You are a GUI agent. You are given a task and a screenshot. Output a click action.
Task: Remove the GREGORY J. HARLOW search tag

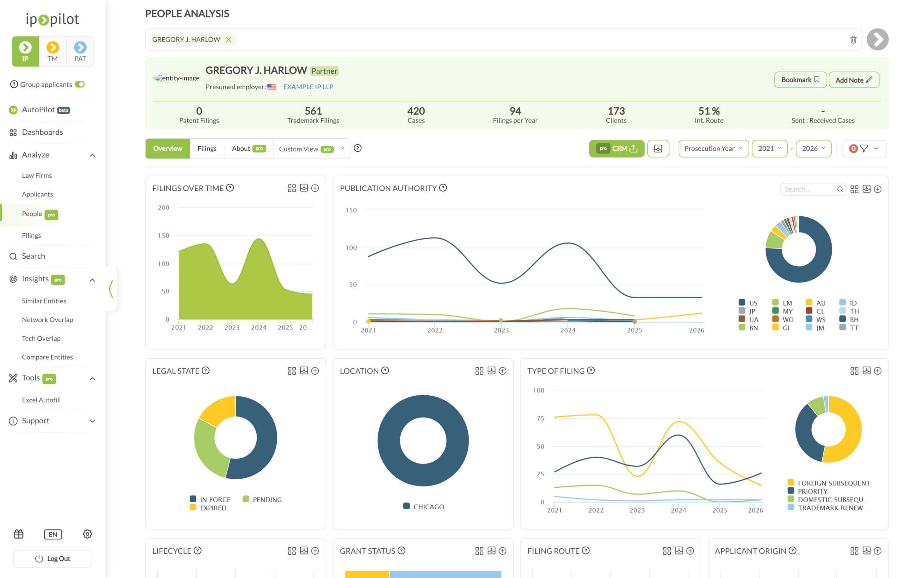(228, 39)
